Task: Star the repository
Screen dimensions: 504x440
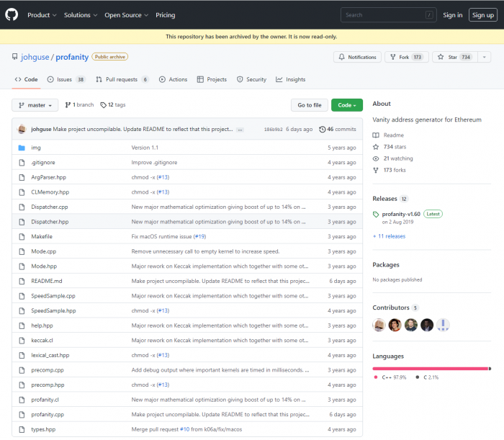Action: (455, 57)
